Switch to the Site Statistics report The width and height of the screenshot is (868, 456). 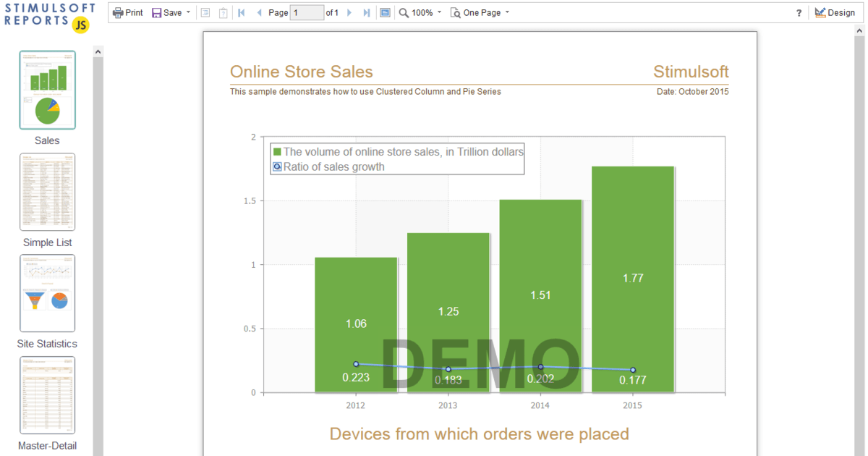coord(47,293)
